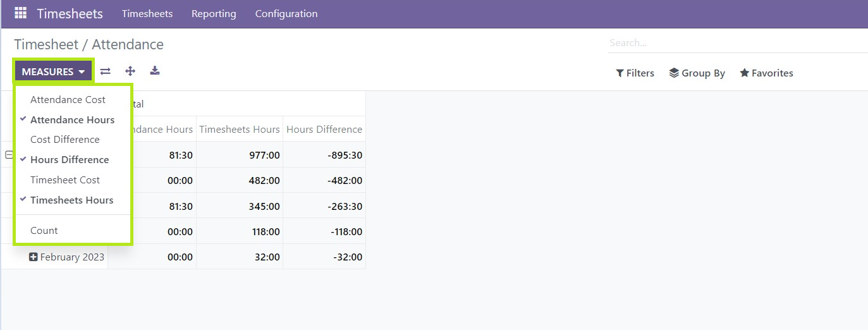
Task: Open the MEASURES dropdown button
Action: click(x=54, y=71)
